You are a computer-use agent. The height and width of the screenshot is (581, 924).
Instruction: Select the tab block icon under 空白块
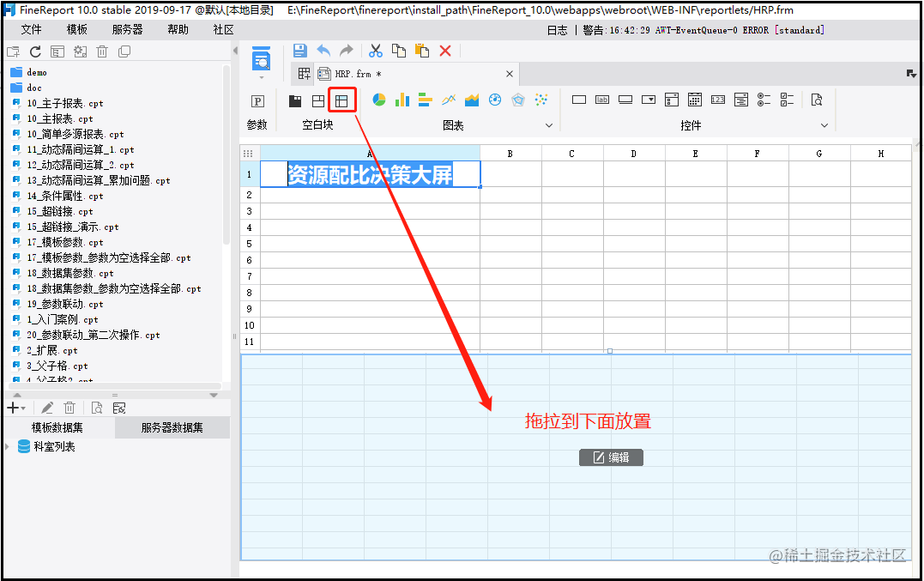[x=295, y=100]
